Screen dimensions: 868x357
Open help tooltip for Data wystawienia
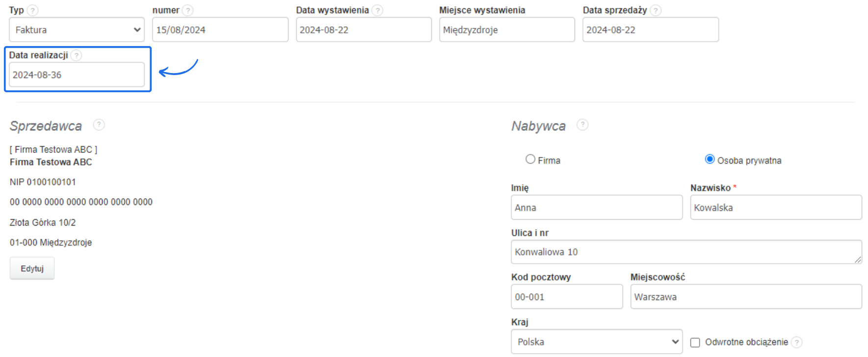click(x=377, y=10)
